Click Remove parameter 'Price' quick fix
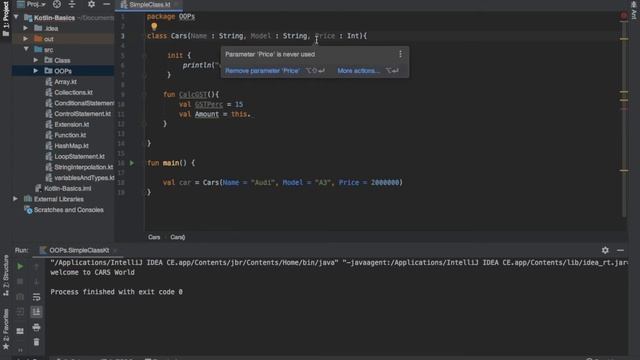 [262, 71]
